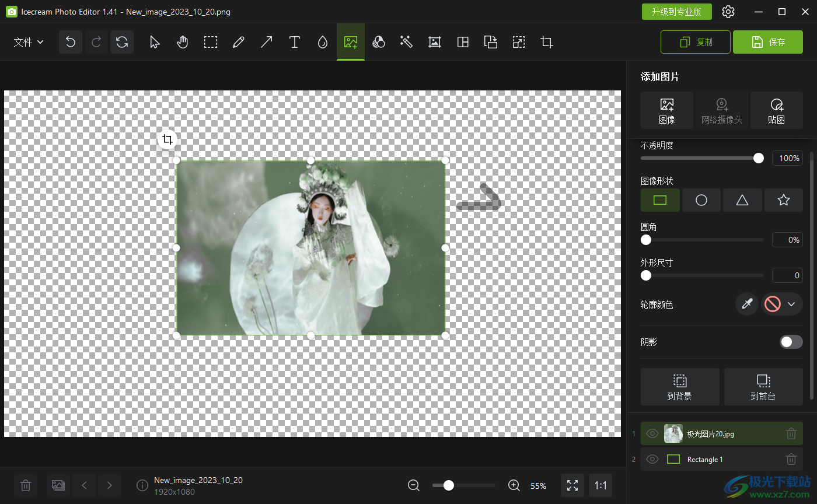Adjust the 外形尺寸 outline size slider
This screenshot has width=817, height=504.
tap(702, 275)
